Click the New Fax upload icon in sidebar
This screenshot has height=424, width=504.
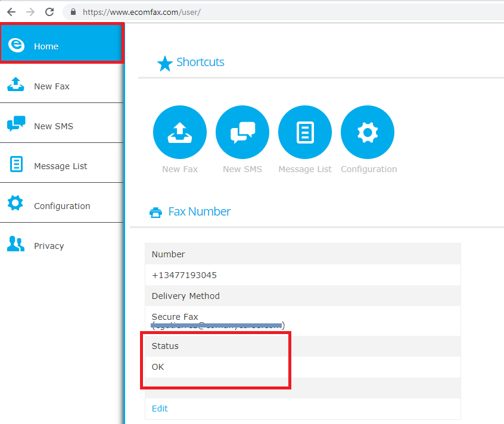(15, 85)
